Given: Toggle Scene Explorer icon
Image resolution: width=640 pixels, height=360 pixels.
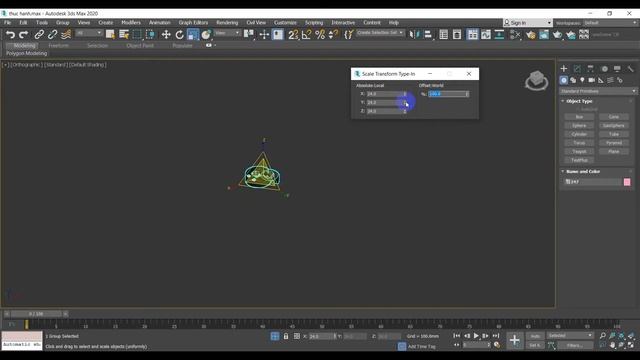Looking at the screenshot, I should [444, 35].
